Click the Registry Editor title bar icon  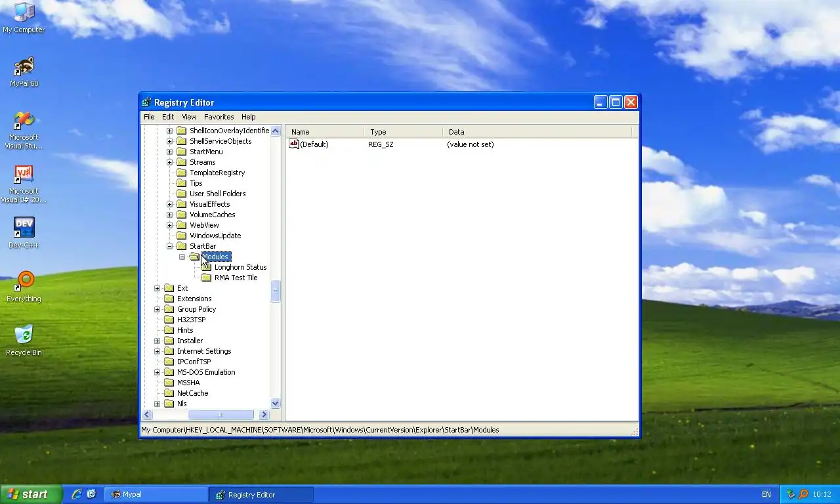coord(147,102)
